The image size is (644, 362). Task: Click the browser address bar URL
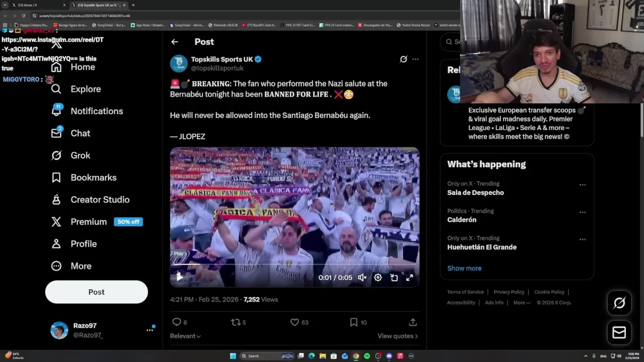point(85,16)
